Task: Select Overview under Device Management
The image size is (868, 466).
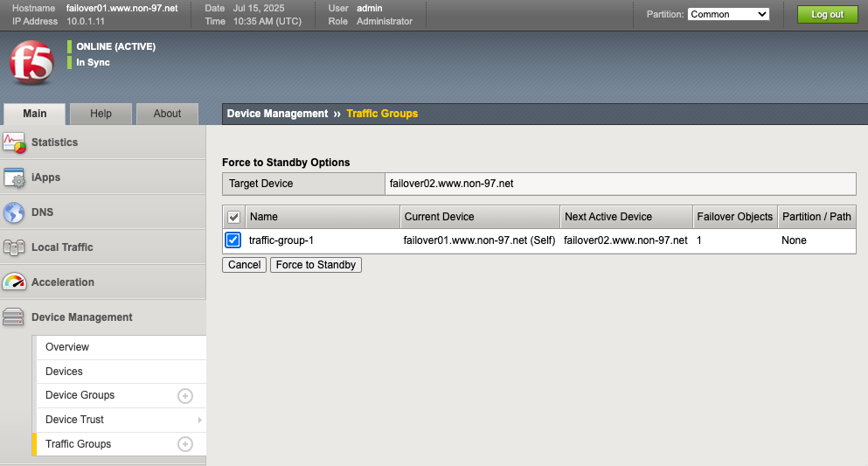Action: tap(122, 347)
